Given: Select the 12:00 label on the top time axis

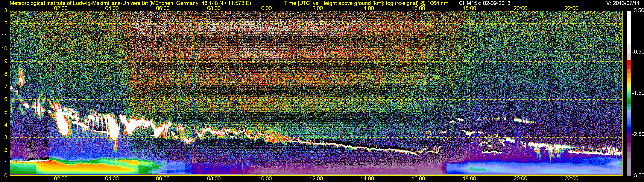Looking at the screenshot, I should (316, 8).
